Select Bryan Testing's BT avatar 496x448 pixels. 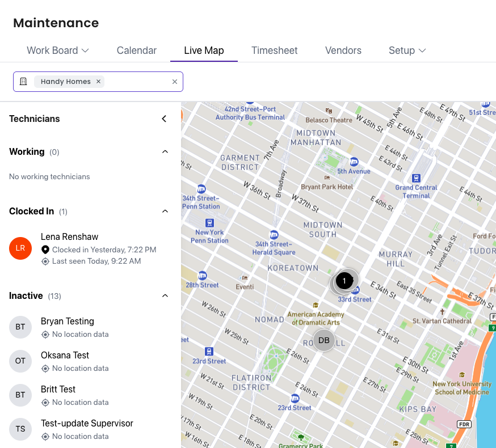pyautogui.click(x=20, y=327)
